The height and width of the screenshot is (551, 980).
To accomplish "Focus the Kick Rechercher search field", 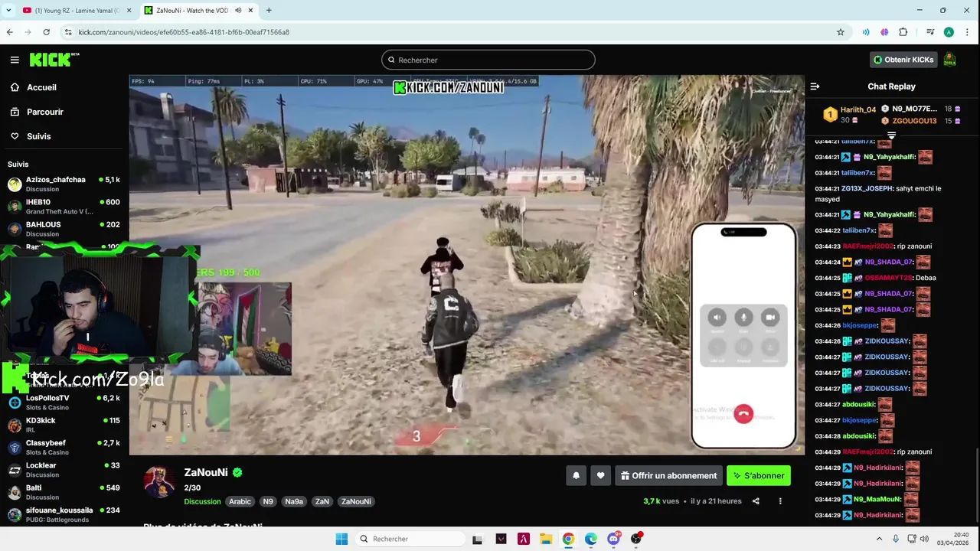I will [x=488, y=60].
